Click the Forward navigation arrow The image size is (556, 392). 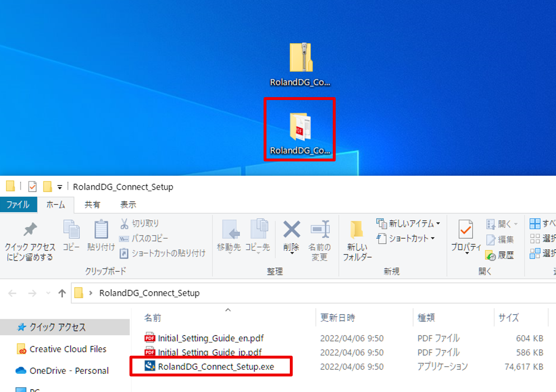tap(32, 293)
